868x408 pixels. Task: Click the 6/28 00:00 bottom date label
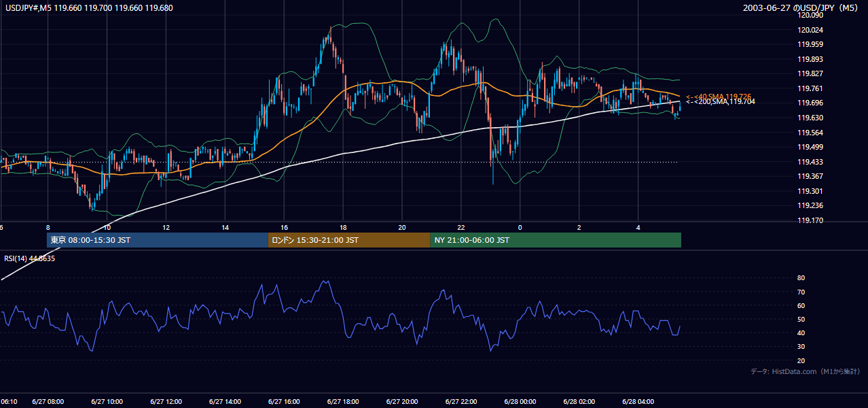520,402
